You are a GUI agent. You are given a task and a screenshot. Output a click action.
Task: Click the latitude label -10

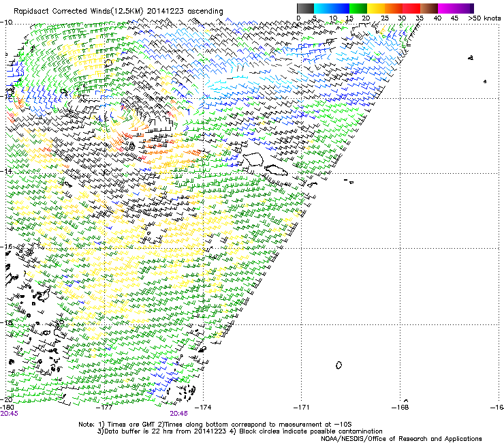tap(6, 22)
